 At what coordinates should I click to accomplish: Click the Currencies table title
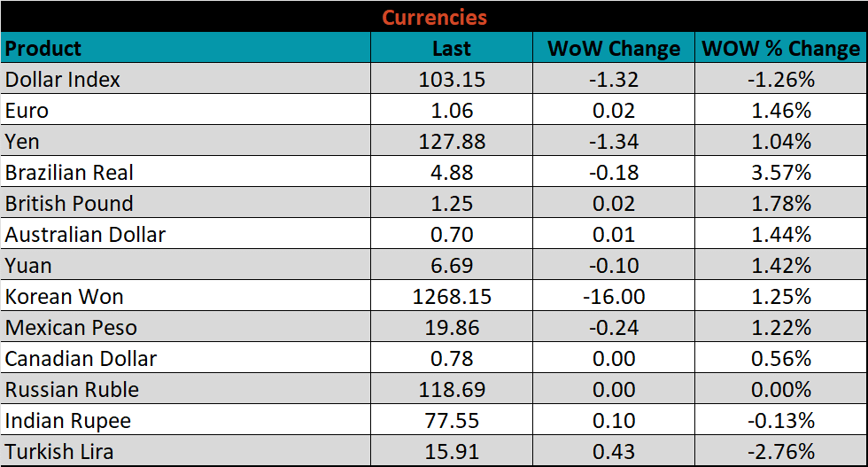[434, 17]
